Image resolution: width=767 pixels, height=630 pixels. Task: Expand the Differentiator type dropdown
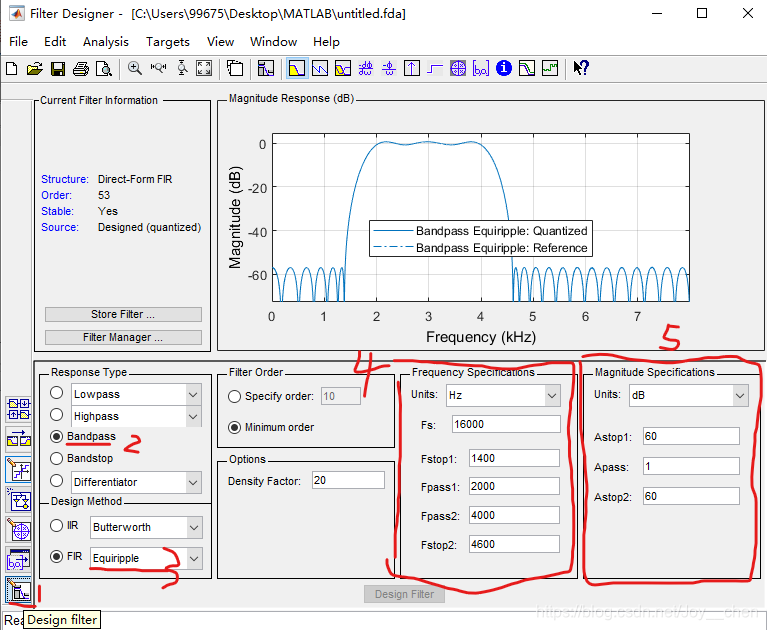click(193, 482)
